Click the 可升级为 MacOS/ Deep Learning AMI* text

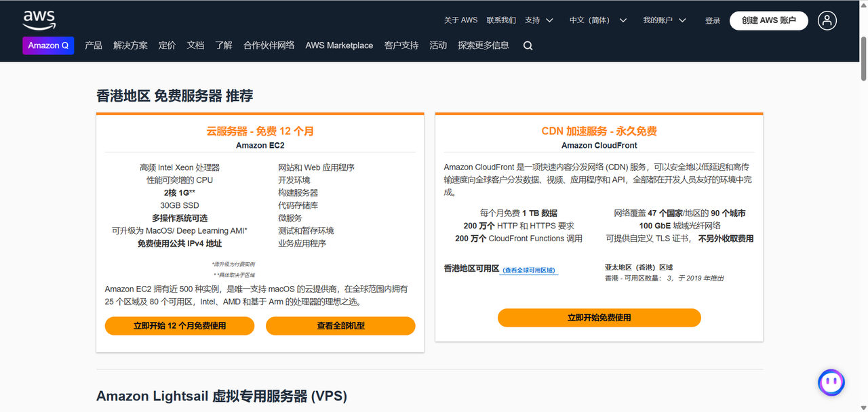coord(180,231)
